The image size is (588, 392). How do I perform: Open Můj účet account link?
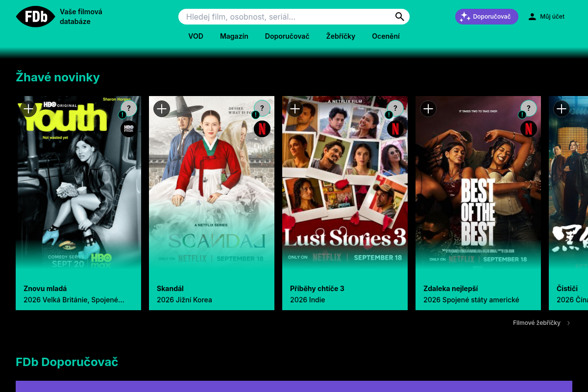click(546, 17)
